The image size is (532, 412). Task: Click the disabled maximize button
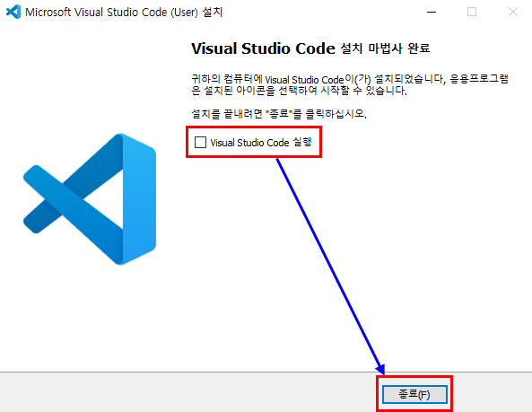(472, 13)
